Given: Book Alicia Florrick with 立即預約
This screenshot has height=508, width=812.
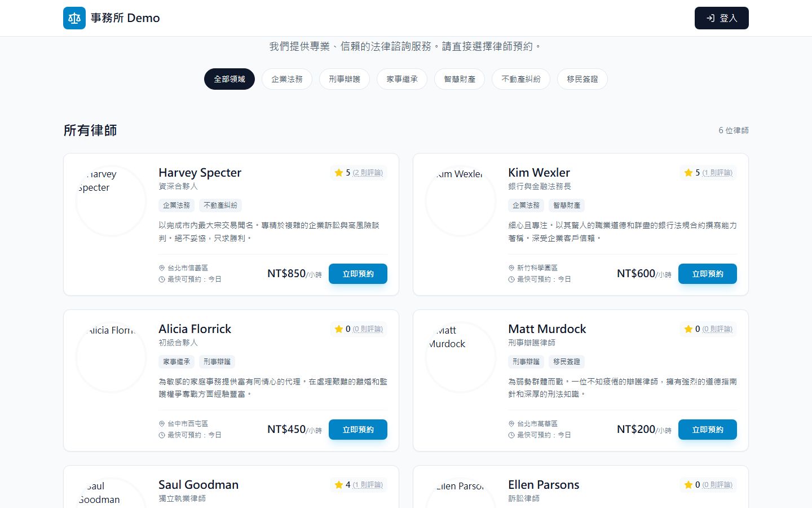Looking at the screenshot, I should tap(358, 430).
